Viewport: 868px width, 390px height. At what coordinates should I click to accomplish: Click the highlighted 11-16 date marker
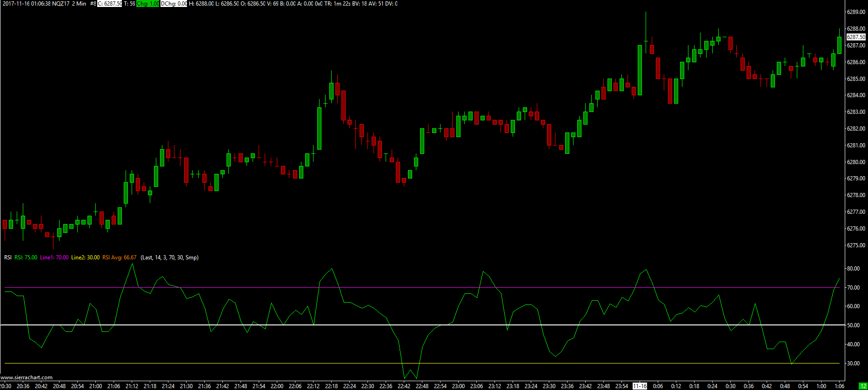(640, 386)
